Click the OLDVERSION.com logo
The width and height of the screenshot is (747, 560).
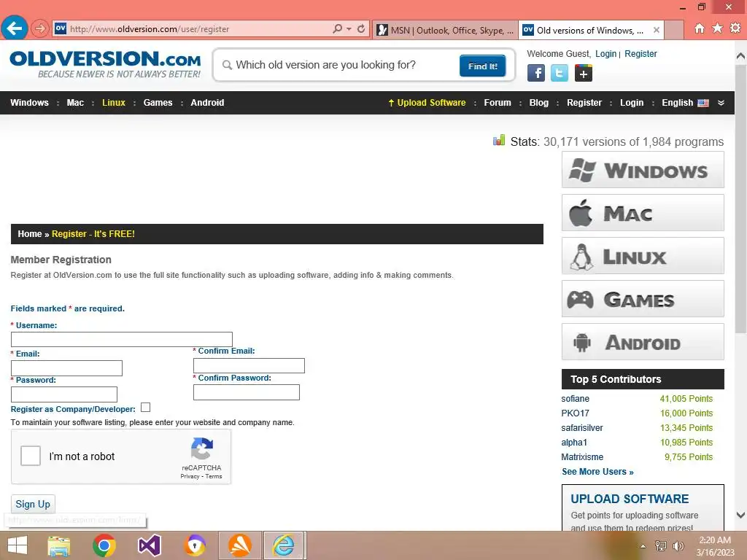[x=105, y=64]
